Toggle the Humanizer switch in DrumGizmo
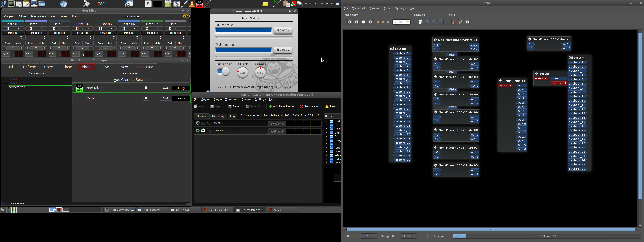 coord(223,72)
